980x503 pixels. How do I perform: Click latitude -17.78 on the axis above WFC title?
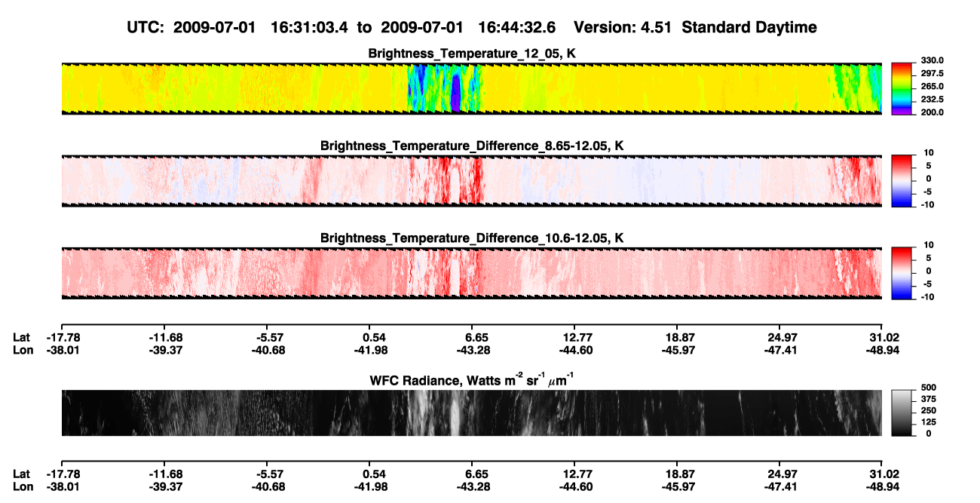tap(62, 337)
